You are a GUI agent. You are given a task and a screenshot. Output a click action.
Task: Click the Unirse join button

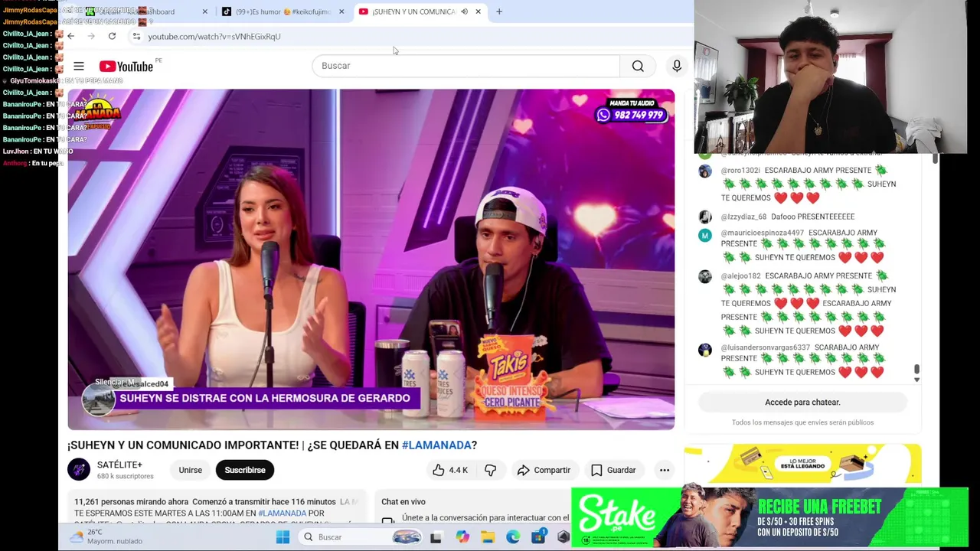click(191, 470)
